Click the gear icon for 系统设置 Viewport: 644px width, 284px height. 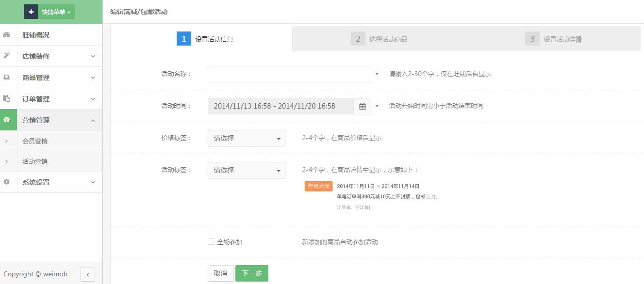pyautogui.click(x=7, y=182)
